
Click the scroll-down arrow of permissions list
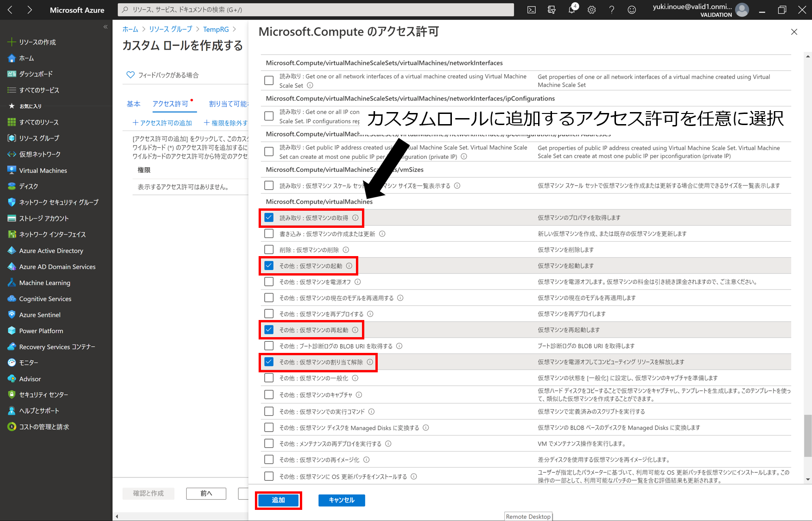[808, 480]
